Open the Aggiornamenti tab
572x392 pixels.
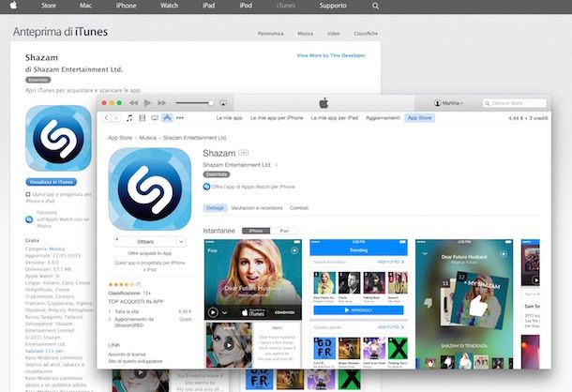[x=383, y=118]
